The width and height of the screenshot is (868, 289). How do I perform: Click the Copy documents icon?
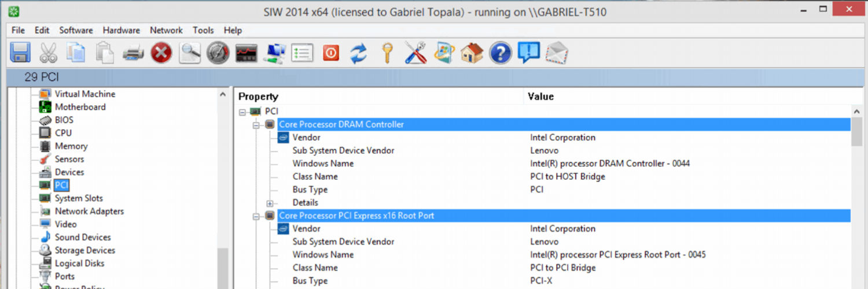(x=76, y=53)
